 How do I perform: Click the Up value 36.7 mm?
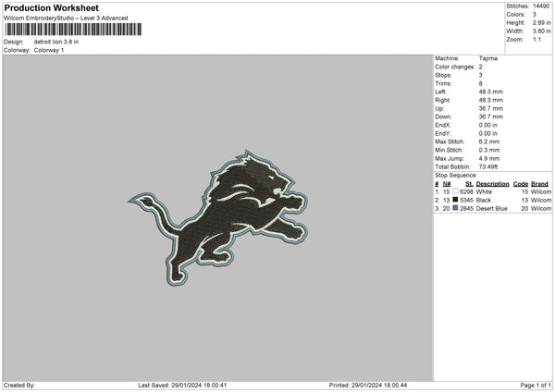(x=491, y=108)
